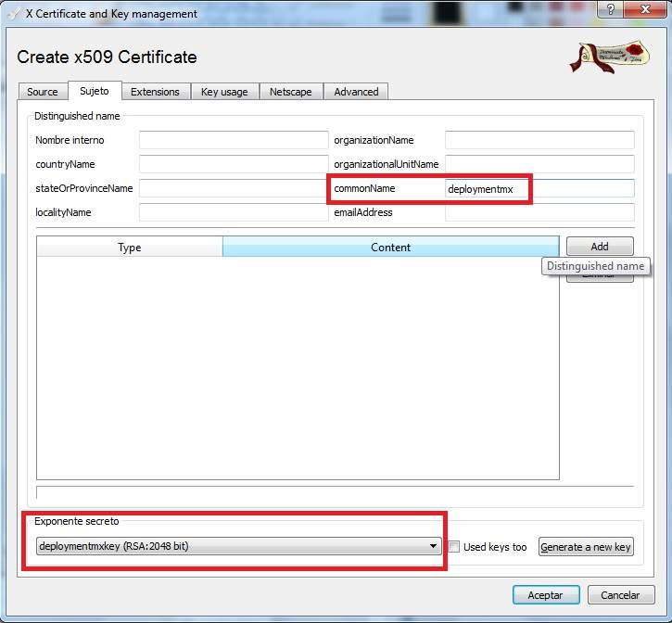This screenshot has height=623, width=672.
Task: Click the window title bar app icon
Action: (x=14, y=14)
